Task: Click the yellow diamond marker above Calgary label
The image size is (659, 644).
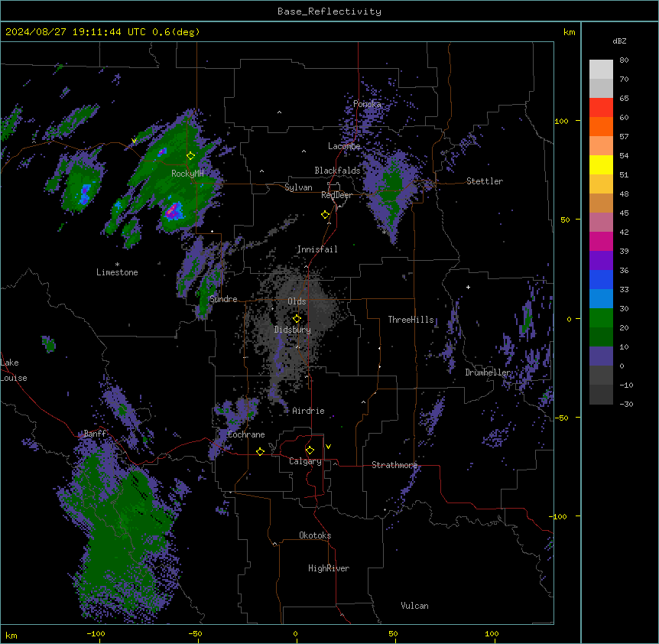Action: click(x=310, y=450)
